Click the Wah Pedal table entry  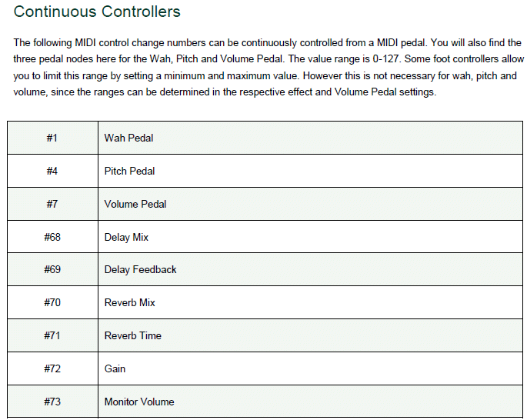point(128,138)
